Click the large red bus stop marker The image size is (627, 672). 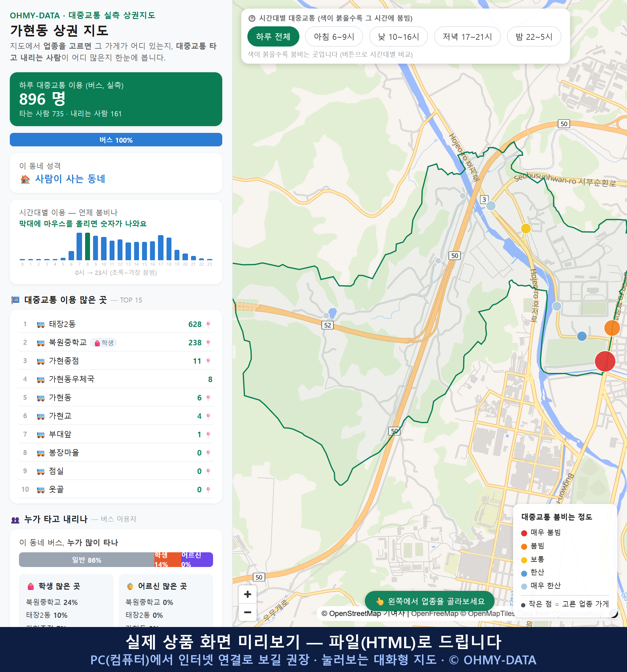pos(605,361)
